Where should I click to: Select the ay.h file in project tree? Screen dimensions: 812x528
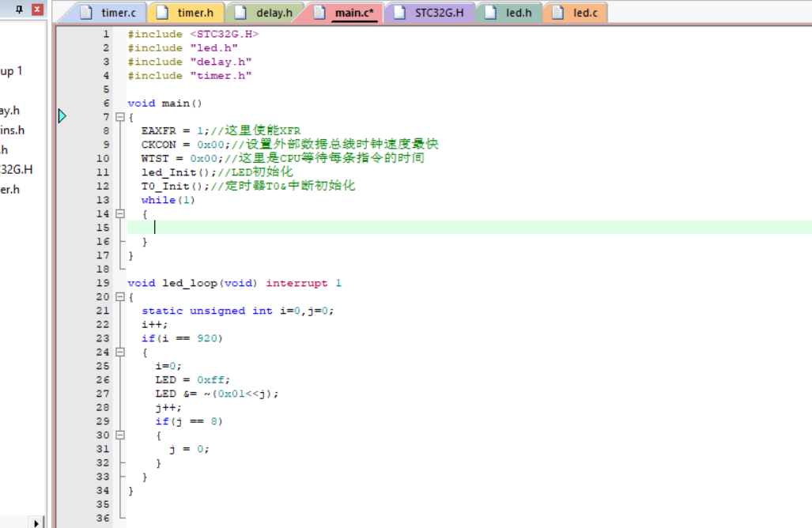(9, 110)
